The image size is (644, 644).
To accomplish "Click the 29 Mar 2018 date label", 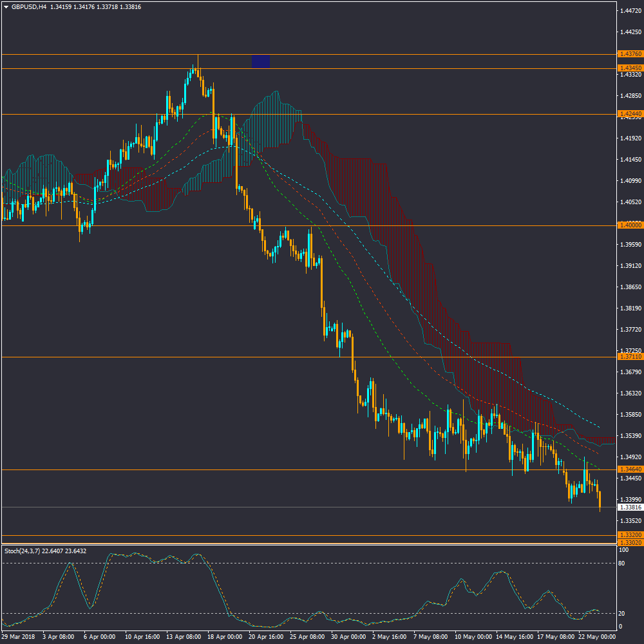I will [19, 636].
